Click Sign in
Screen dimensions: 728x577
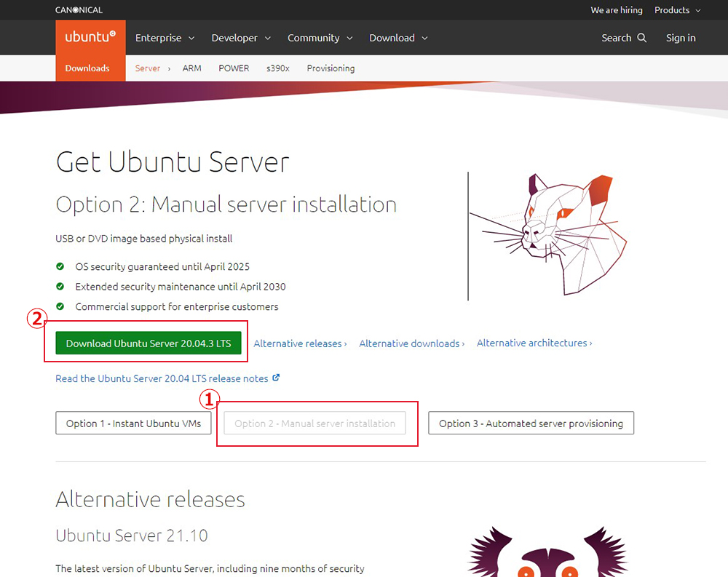tap(681, 38)
